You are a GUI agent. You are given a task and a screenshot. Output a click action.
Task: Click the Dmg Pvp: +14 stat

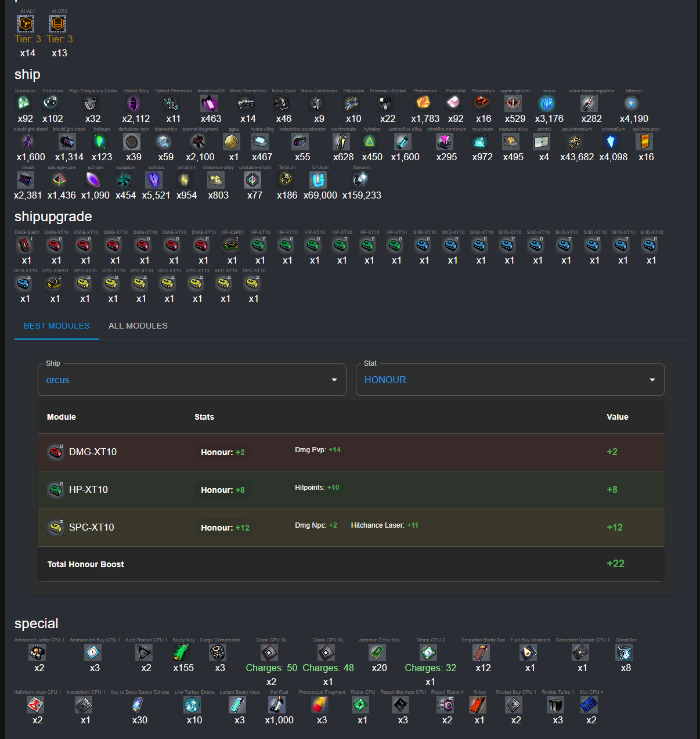coord(317,450)
